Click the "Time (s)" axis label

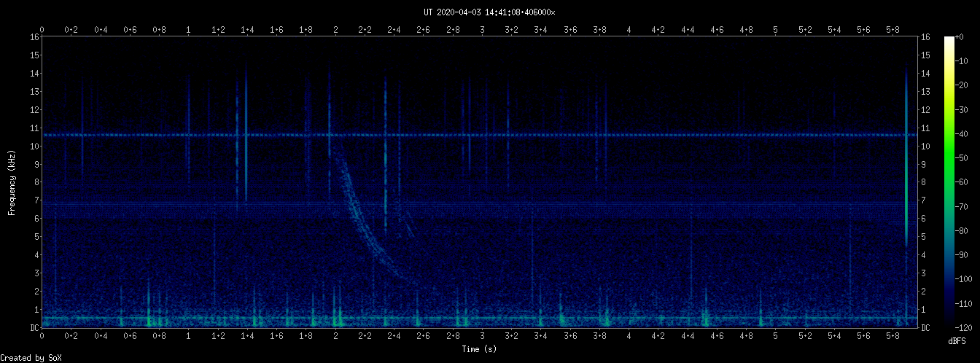click(480, 349)
